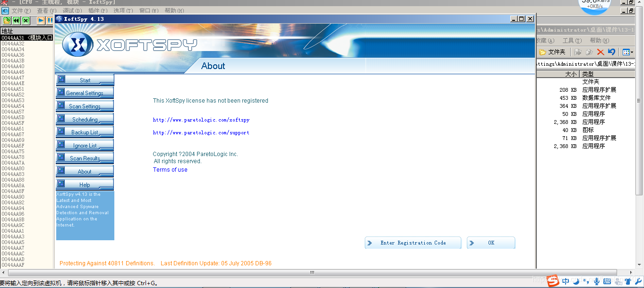This screenshot has width=644, height=288.
Task: Click the red X delete icon in Explorer
Action: 601,52
